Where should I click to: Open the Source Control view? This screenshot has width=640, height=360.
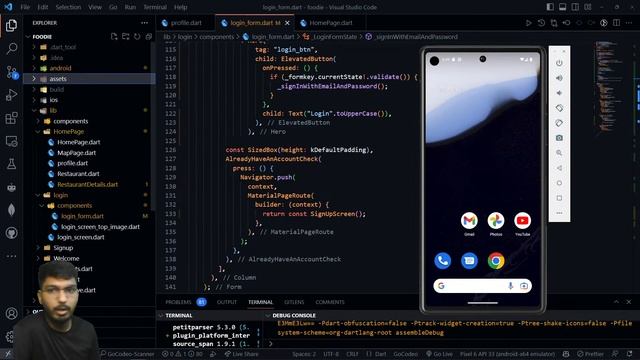click(x=11, y=72)
